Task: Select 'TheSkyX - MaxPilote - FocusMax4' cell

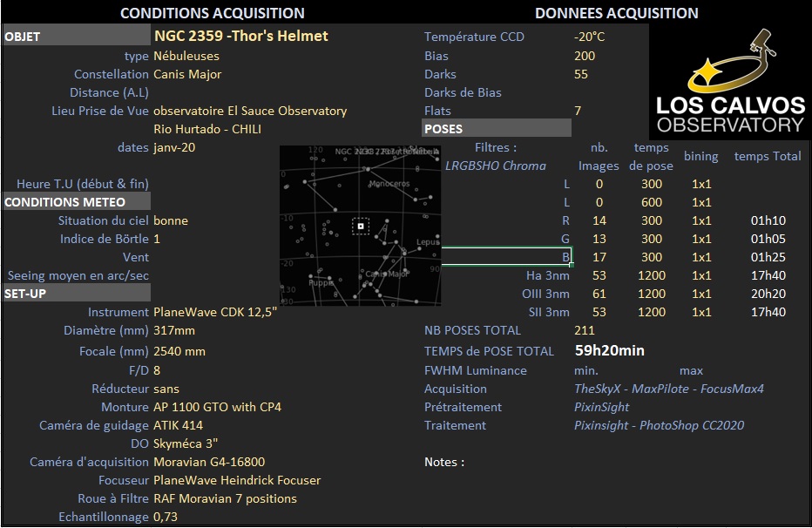Action: 669,389
